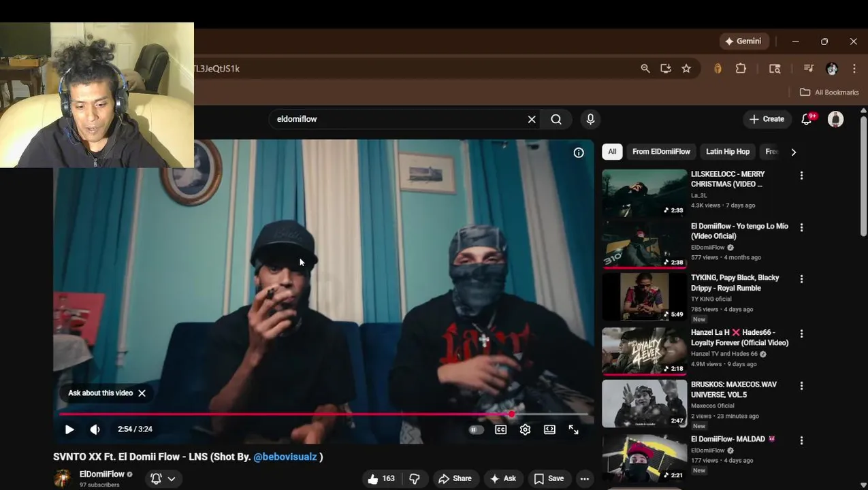
Task: Open options for MALDAD video
Action: pyautogui.click(x=801, y=440)
